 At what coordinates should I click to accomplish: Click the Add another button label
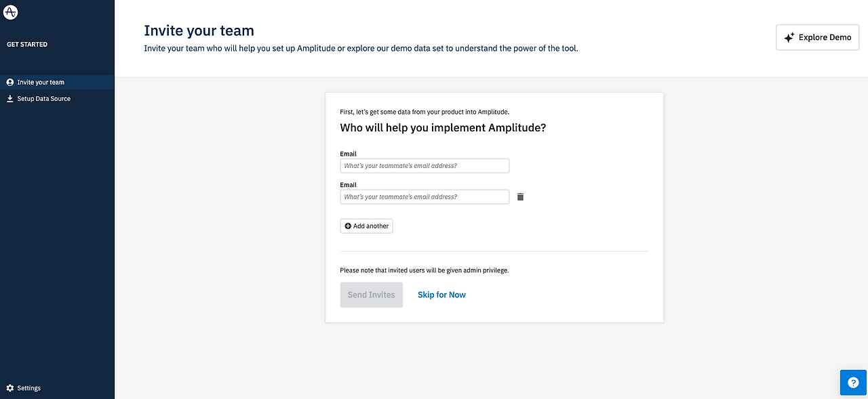[x=371, y=226]
